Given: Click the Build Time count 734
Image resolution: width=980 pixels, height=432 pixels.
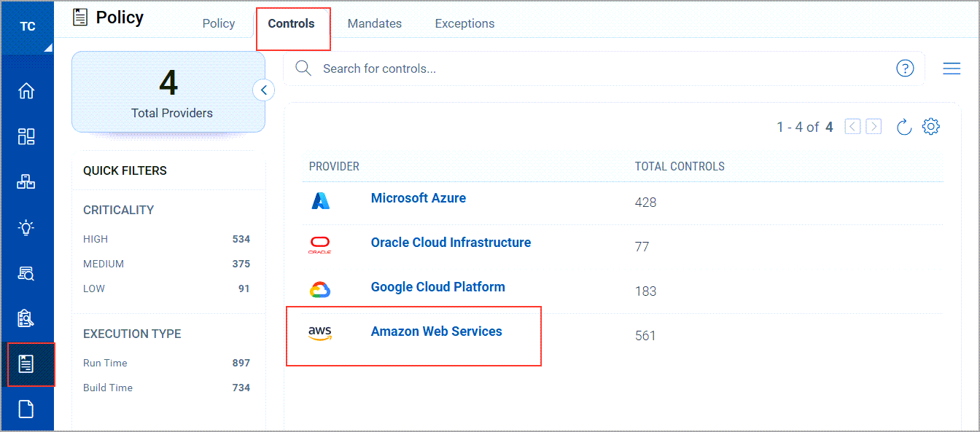Looking at the screenshot, I should coord(241,388).
